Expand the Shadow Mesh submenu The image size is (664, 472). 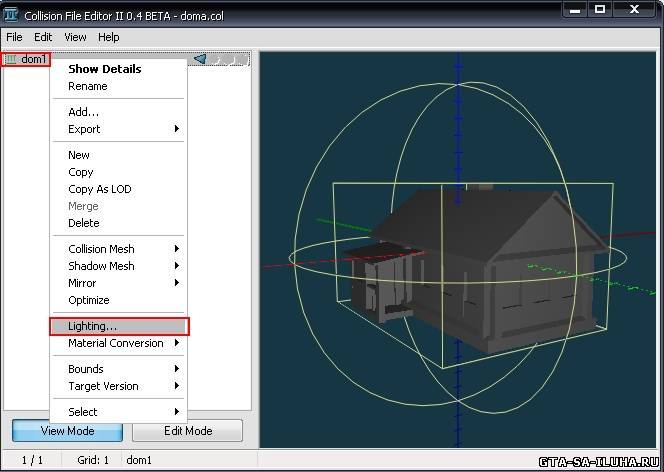[119, 266]
